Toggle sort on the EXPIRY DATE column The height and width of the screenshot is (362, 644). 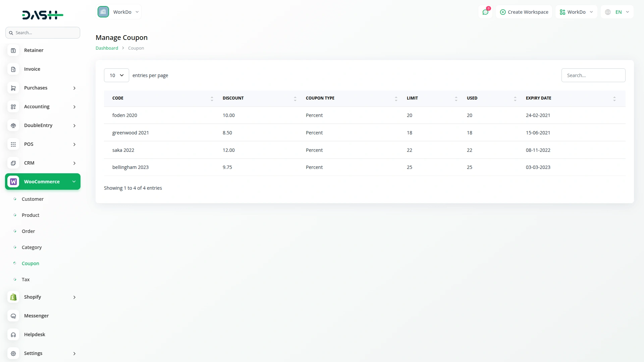614,98
